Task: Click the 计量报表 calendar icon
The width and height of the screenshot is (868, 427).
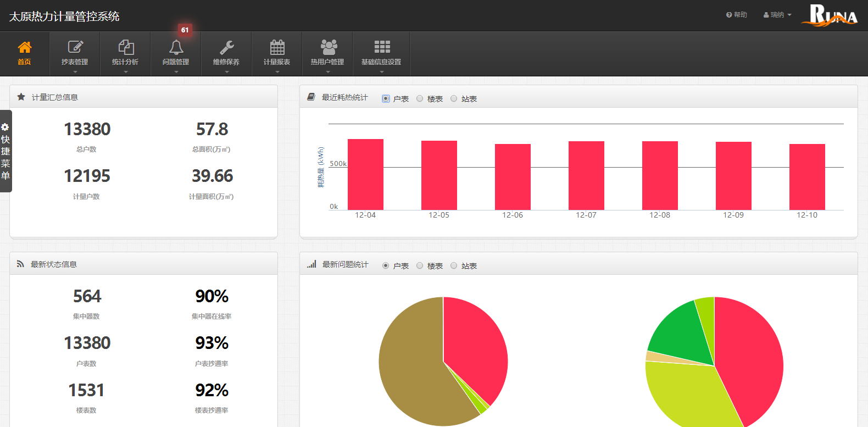Action: coord(277,47)
